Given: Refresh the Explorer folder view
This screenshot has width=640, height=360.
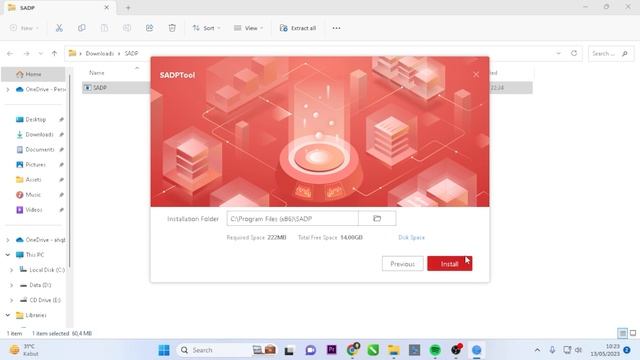Looking at the screenshot, I should [574, 53].
